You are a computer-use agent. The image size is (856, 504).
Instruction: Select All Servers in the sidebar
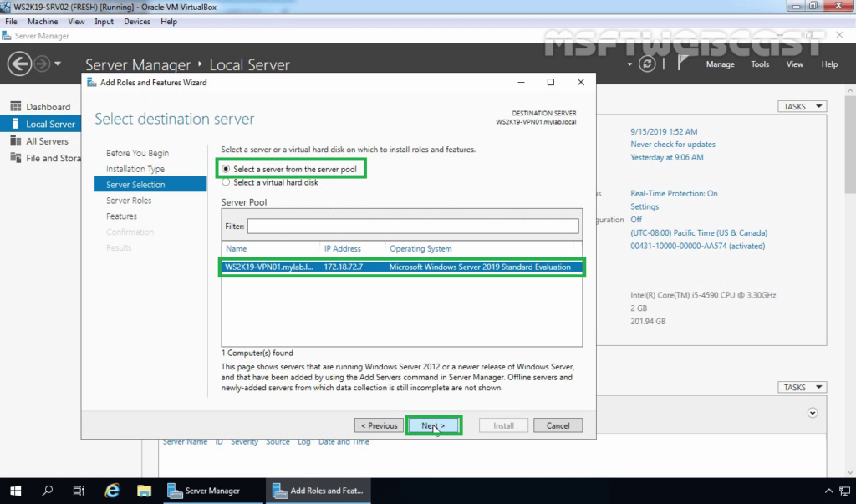47,141
